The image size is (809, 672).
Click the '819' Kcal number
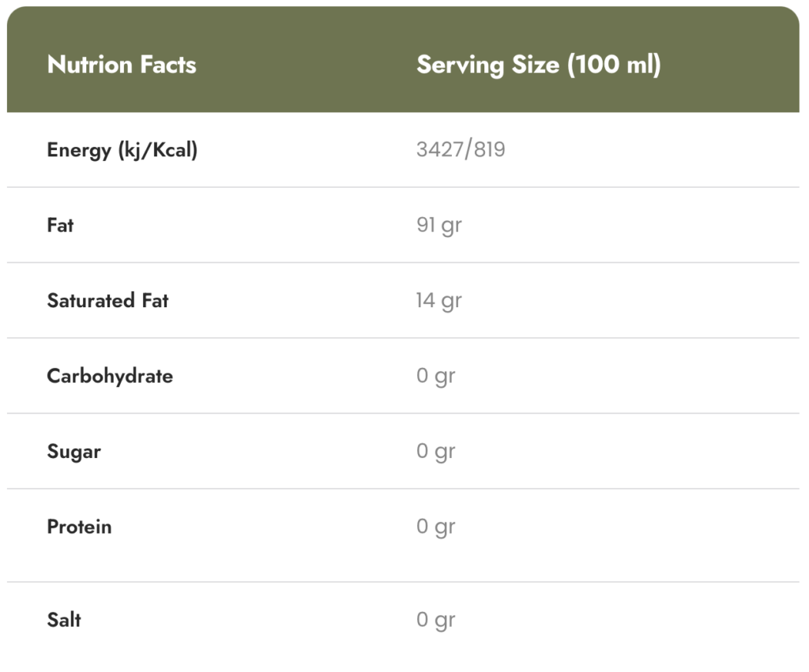click(x=490, y=150)
